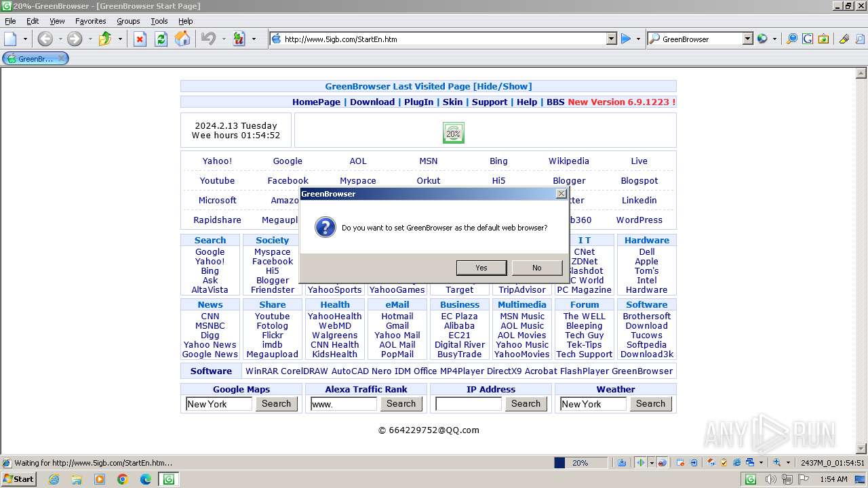
Task: Click the search engine globe icon
Action: 762,39
